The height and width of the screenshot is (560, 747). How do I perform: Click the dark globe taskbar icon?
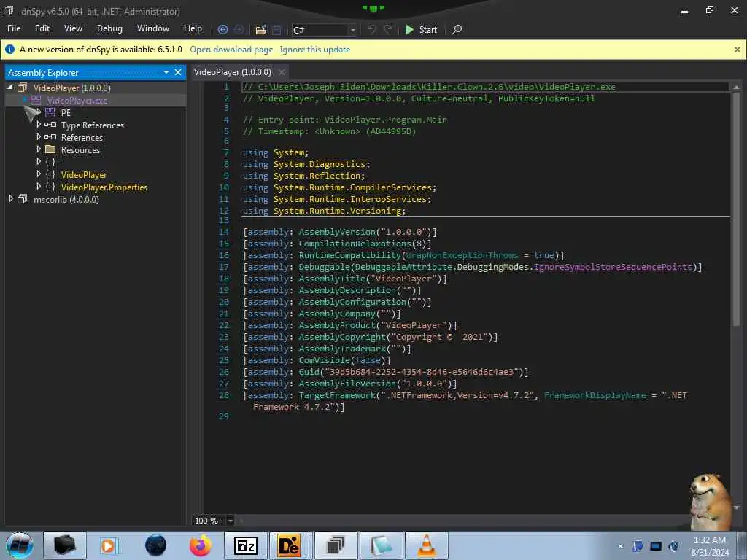click(155, 545)
